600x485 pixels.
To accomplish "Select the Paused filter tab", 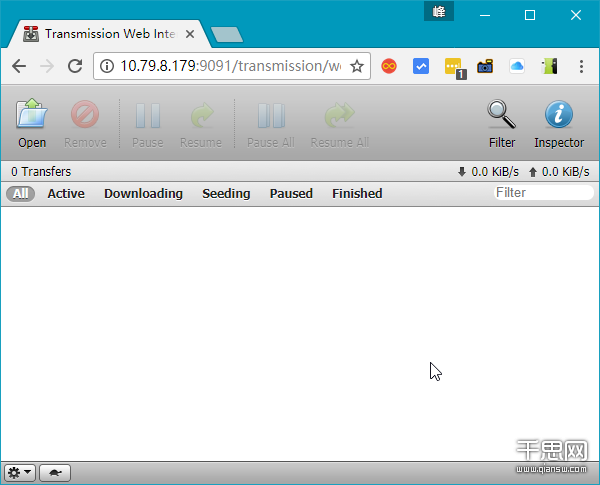I will (291, 194).
